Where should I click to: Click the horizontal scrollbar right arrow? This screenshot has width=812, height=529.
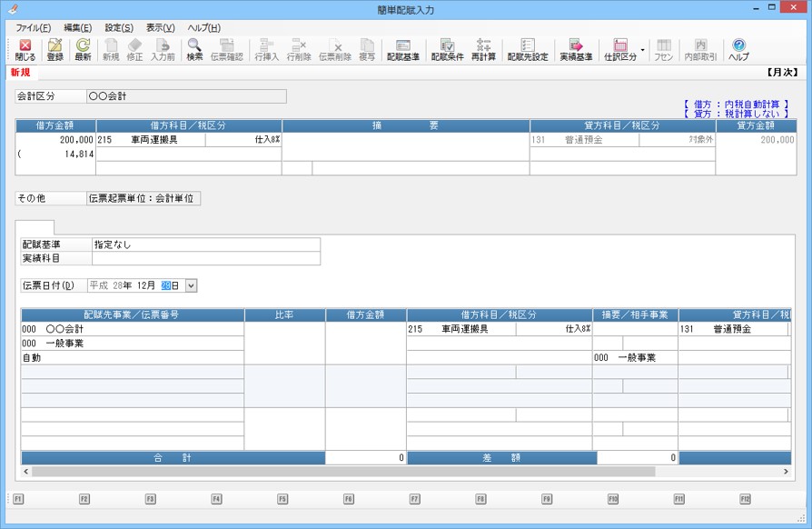coord(786,472)
